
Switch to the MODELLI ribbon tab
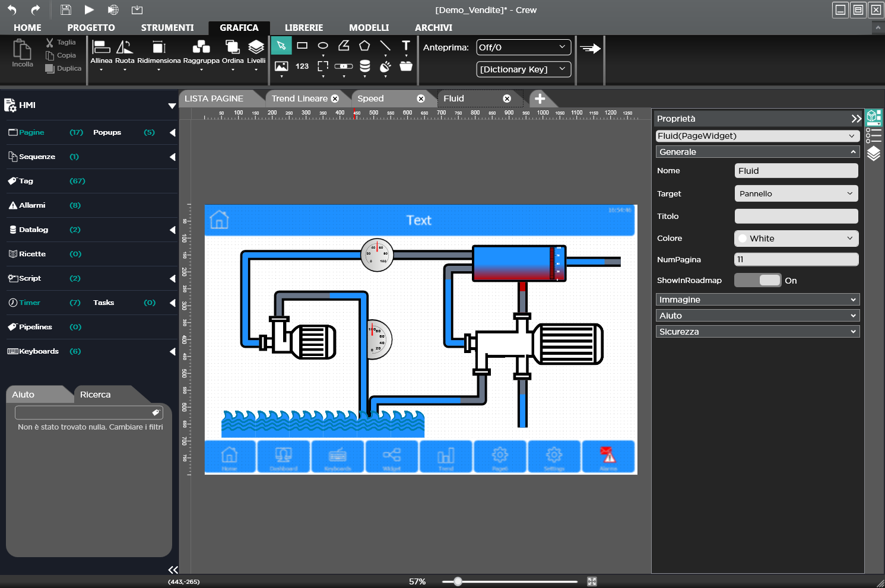pyautogui.click(x=369, y=28)
